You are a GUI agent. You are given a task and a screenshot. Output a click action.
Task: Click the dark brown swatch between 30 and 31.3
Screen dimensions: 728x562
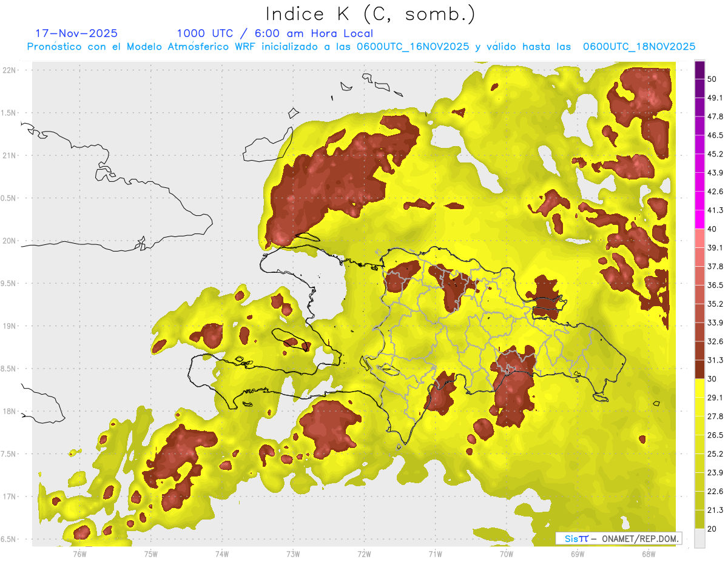pos(699,369)
